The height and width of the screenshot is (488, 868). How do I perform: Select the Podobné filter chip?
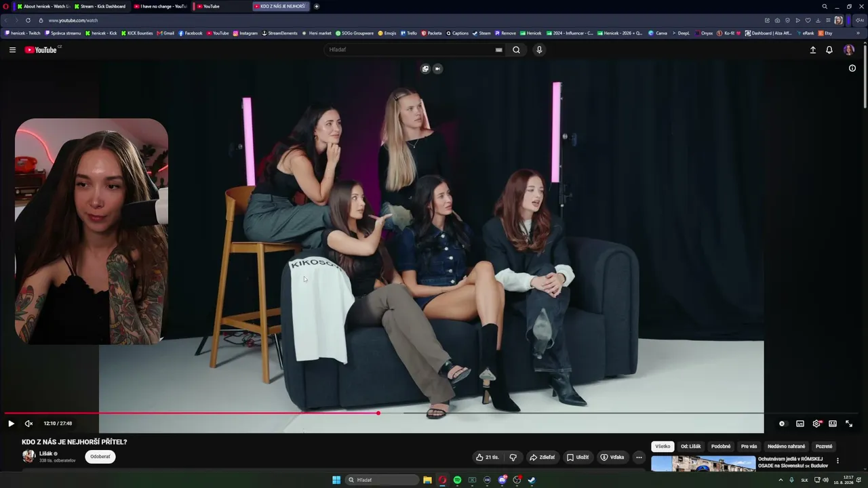721,447
